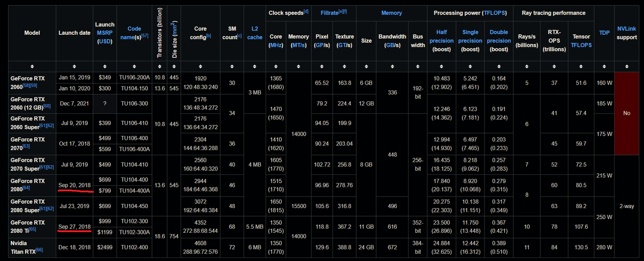Screen dimensions: 644x261
Task: Select the Dec 7, 2021 launch date
Action: coord(74,104)
